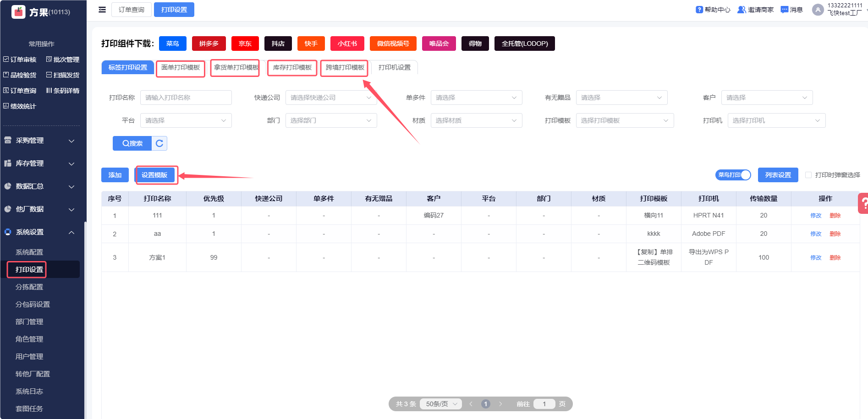Viewport: 868px width, 419px height.
Task: Download 京东 print component
Action: tap(245, 44)
